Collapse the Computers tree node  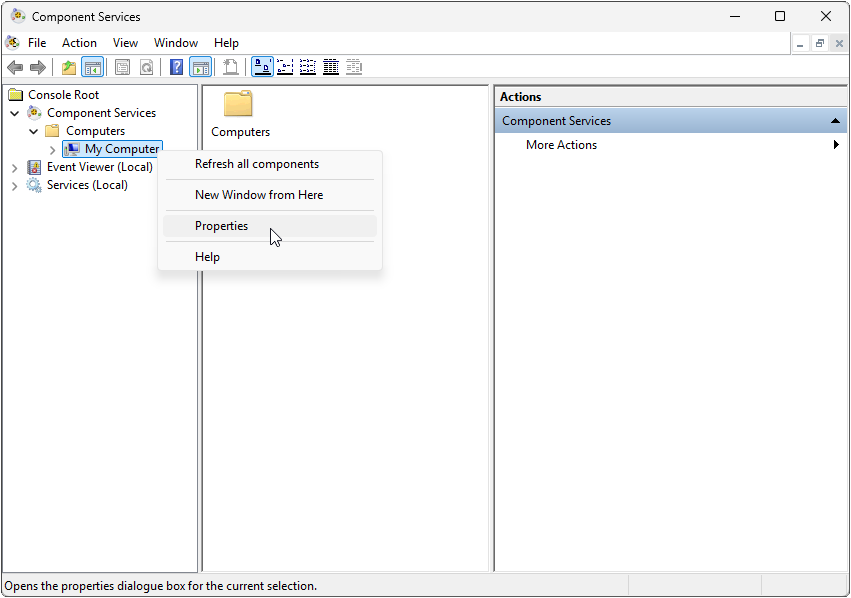[33, 130]
